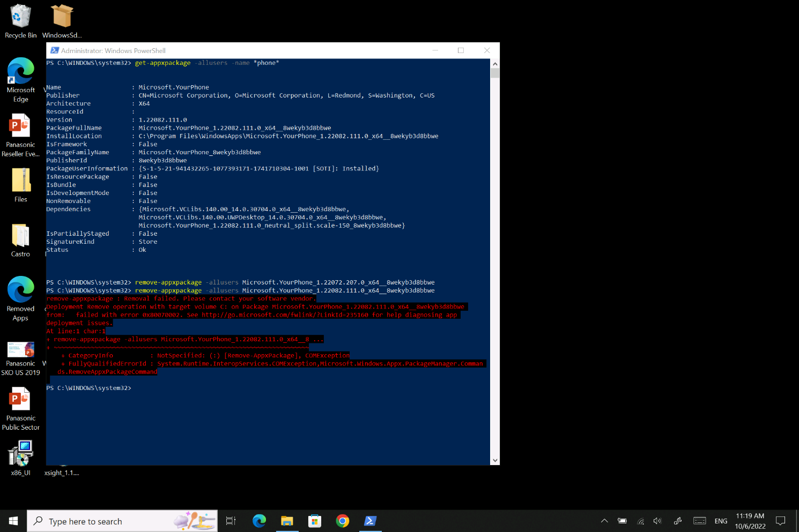Viewport: 799px width, 532px height.
Task: Click PowerShell scrollbar down arrow
Action: (495, 460)
